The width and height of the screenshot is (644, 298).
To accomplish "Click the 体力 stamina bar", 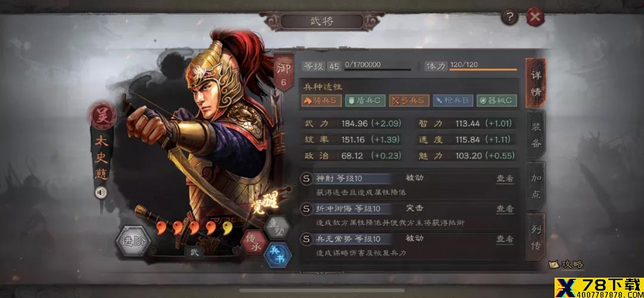I will pos(482,69).
